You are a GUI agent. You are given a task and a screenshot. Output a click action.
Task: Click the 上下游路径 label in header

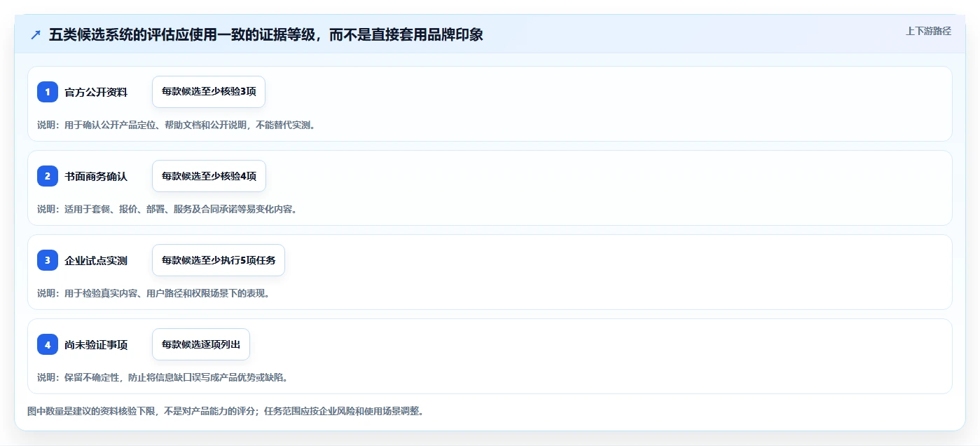(x=928, y=31)
